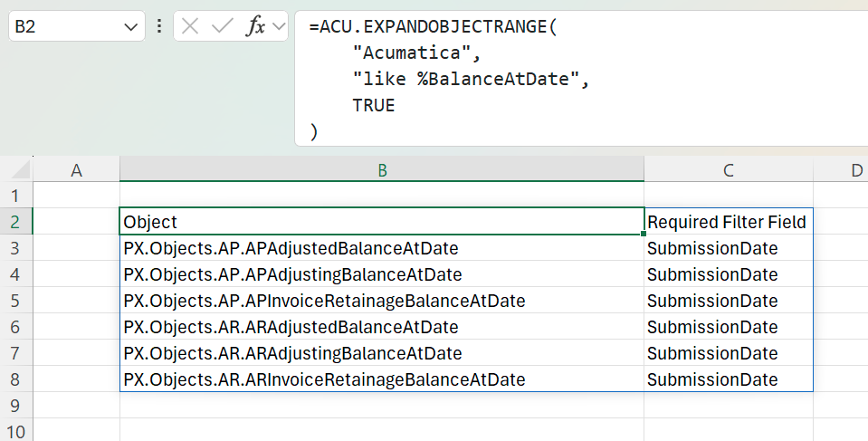Image resolution: width=868 pixels, height=441 pixels.
Task: Click the Required Filter Field cell
Action: (x=729, y=222)
